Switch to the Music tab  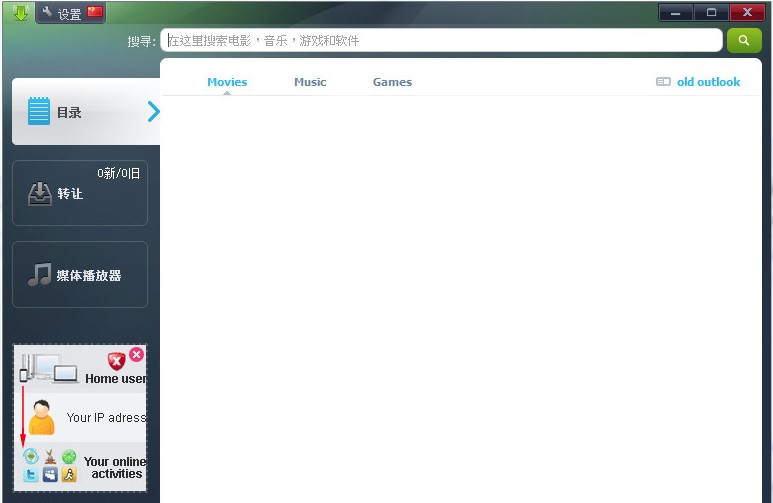pyautogui.click(x=310, y=82)
